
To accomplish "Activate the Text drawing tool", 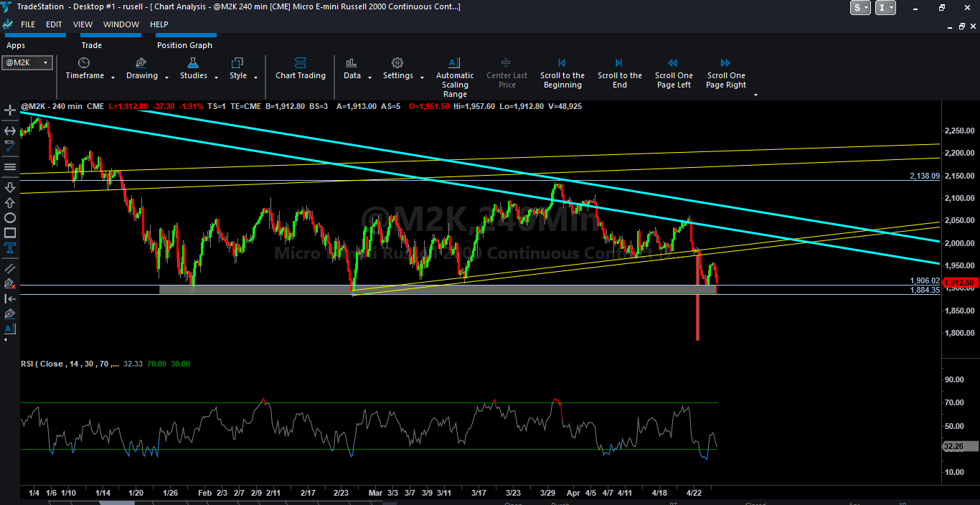I will point(10,248).
